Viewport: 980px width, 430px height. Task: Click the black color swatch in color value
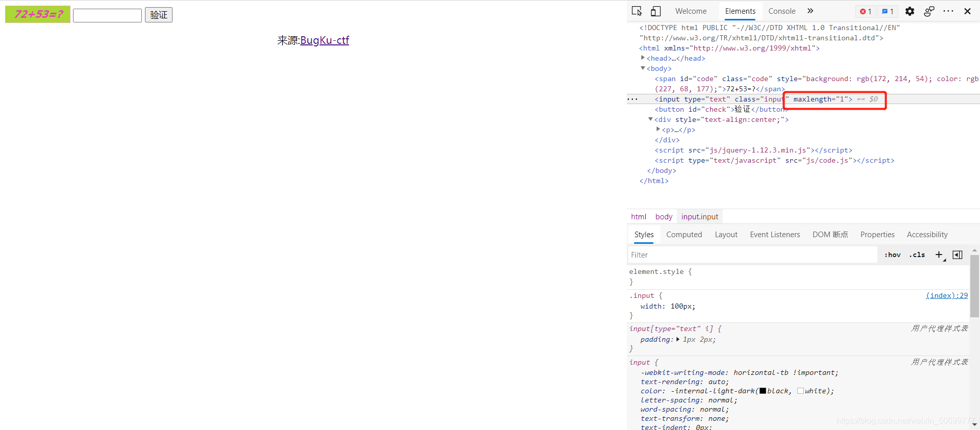(x=763, y=391)
